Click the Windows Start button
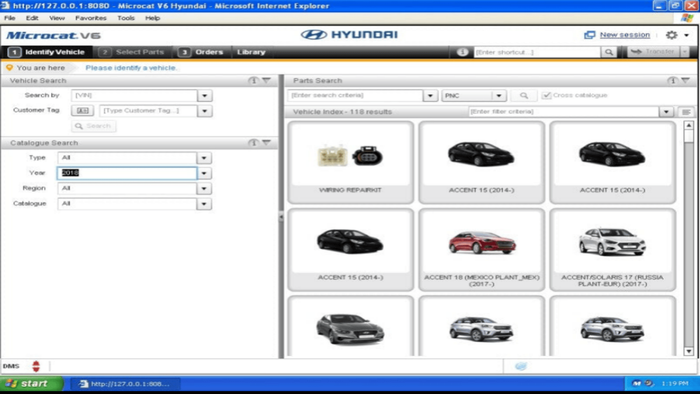Viewport: 700px width, 394px height. (x=32, y=383)
